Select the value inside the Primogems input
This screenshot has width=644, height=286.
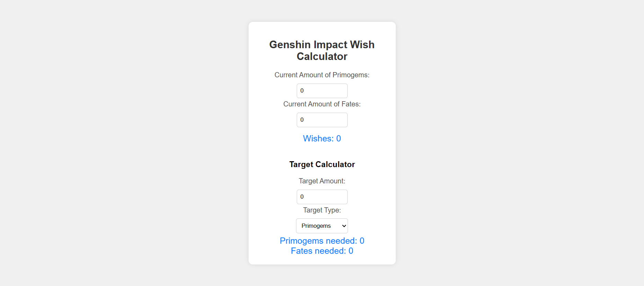click(302, 90)
